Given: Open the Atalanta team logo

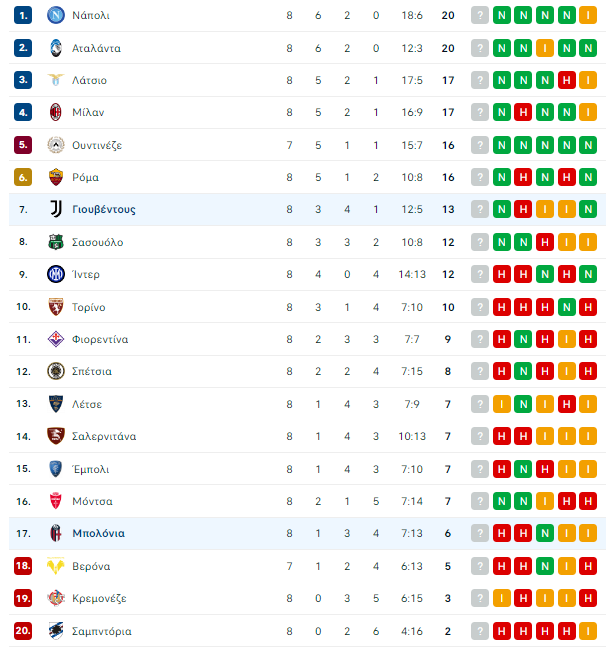Looking at the screenshot, I should (x=56, y=48).
